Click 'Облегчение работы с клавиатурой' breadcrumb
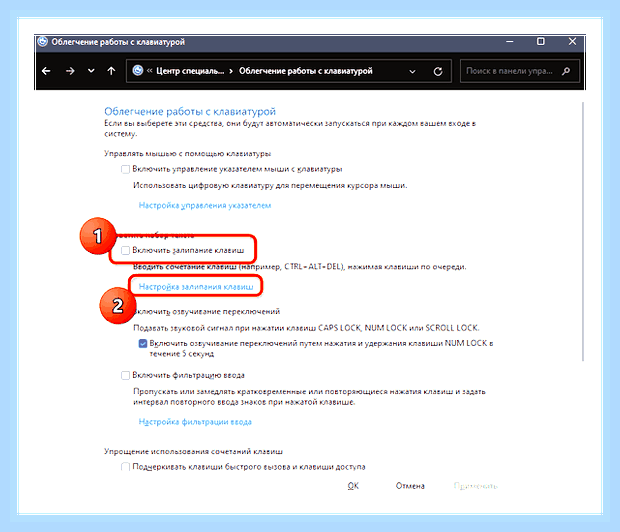620x532 pixels. (306, 71)
